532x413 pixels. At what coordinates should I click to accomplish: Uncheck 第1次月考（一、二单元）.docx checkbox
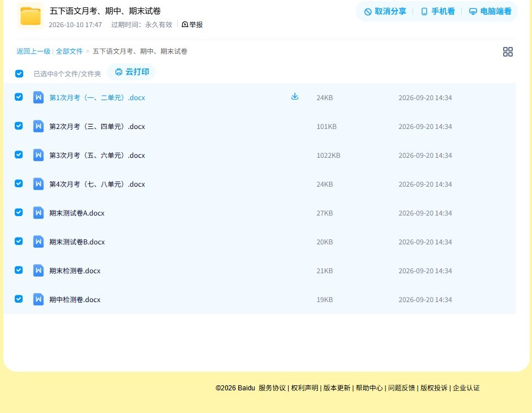click(x=19, y=97)
